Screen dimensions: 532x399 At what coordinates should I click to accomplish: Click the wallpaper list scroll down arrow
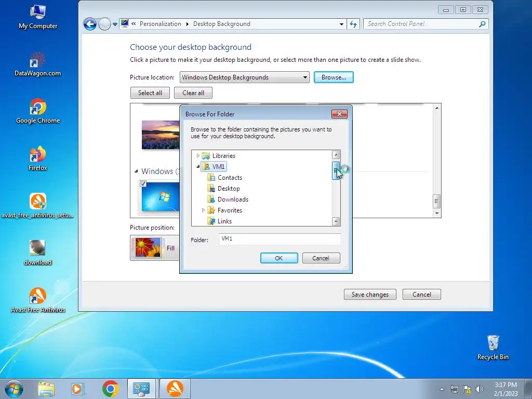click(x=437, y=213)
